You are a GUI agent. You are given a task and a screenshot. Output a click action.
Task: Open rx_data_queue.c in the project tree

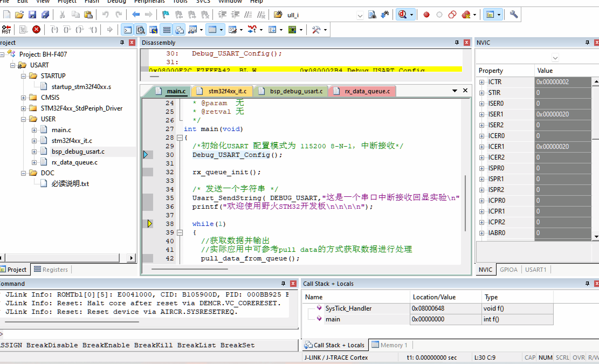pos(74,162)
